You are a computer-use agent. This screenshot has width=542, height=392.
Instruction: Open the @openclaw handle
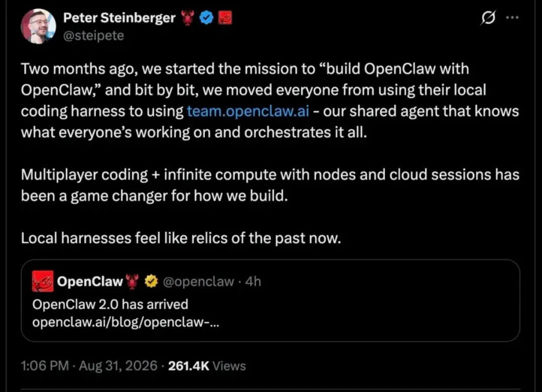point(198,282)
